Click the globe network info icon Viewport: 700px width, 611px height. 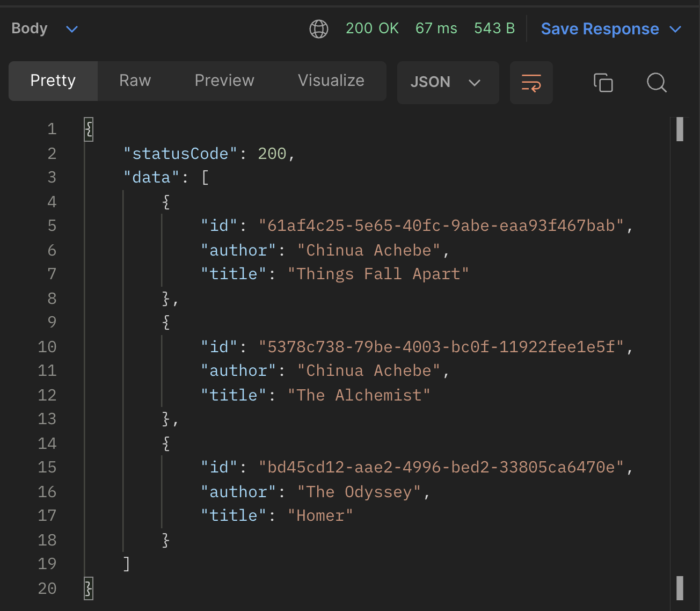click(319, 28)
